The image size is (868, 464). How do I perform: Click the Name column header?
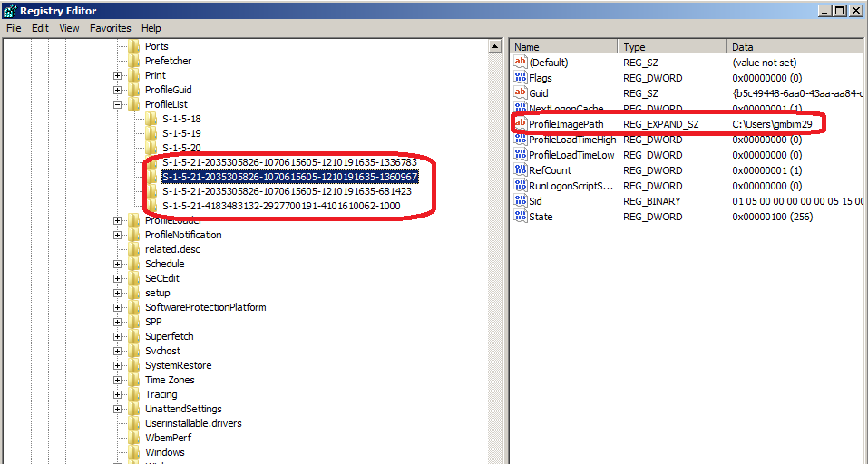(x=562, y=46)
